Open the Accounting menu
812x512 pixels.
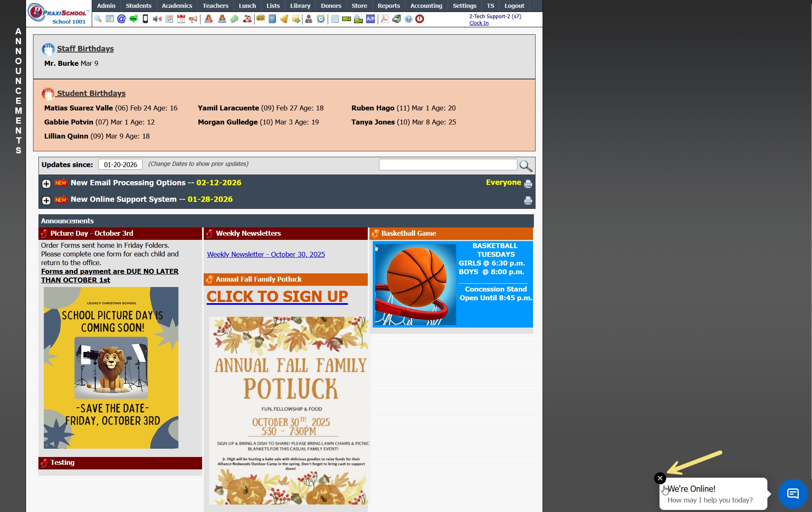point(426,6)
